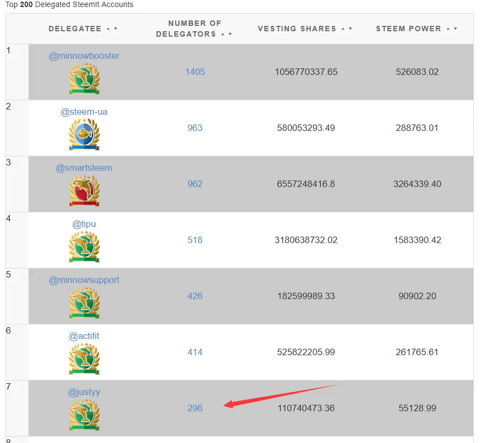This screenshot has width=504, height=443.
Task: Sort Steem Power descending arrow
Action: coord(455,29)
